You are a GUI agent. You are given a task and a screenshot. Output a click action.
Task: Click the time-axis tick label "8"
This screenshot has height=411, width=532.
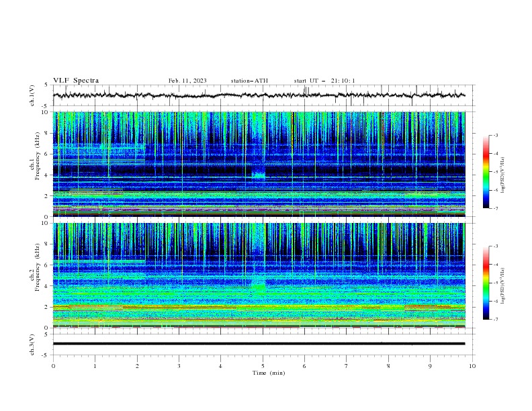pyautogui.click(x=388, y=366)
